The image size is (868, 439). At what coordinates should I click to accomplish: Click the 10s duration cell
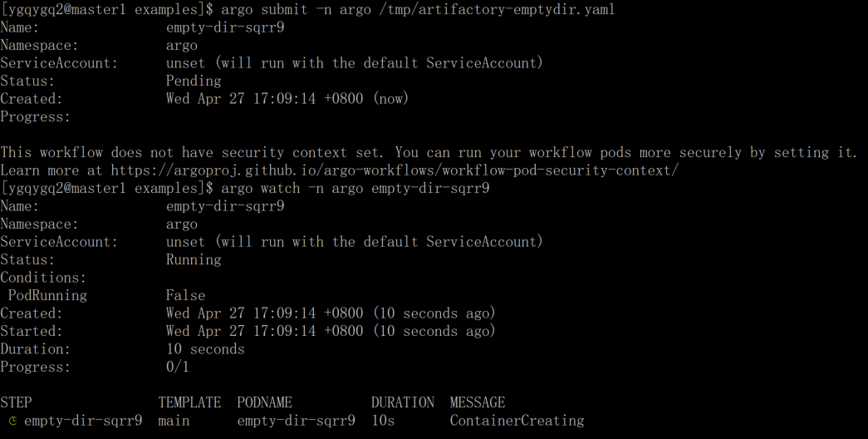383,421
